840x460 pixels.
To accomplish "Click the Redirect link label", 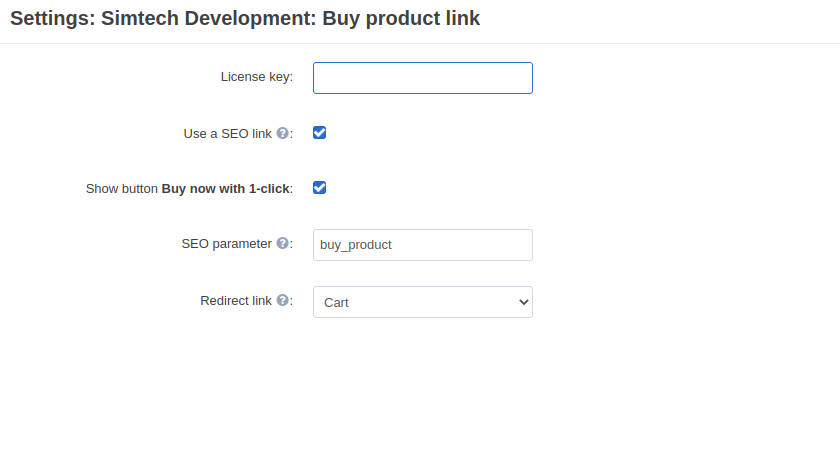I will point(236,301).
